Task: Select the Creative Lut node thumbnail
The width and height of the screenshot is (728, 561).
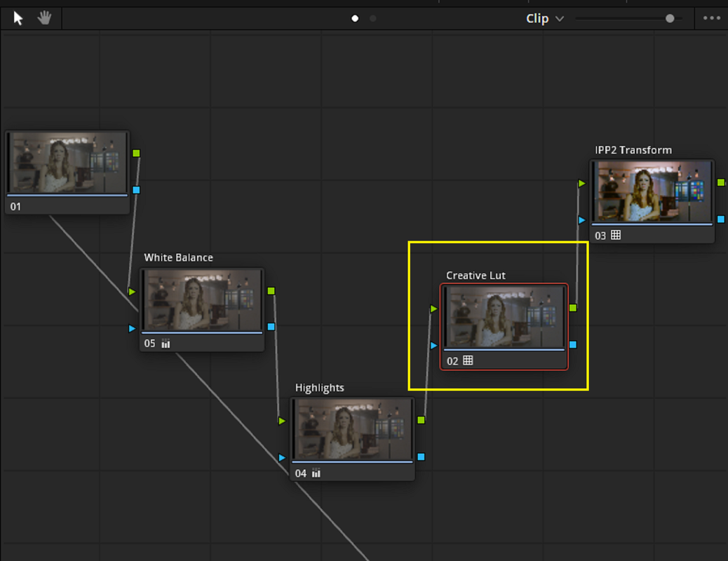Action: [504, 317]
